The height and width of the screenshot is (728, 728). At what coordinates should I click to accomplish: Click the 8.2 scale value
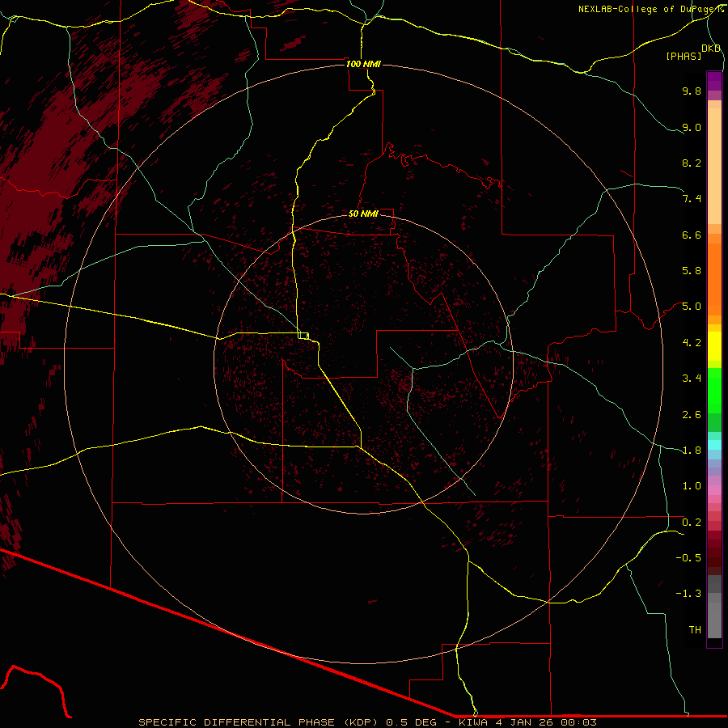pos(692,163)
